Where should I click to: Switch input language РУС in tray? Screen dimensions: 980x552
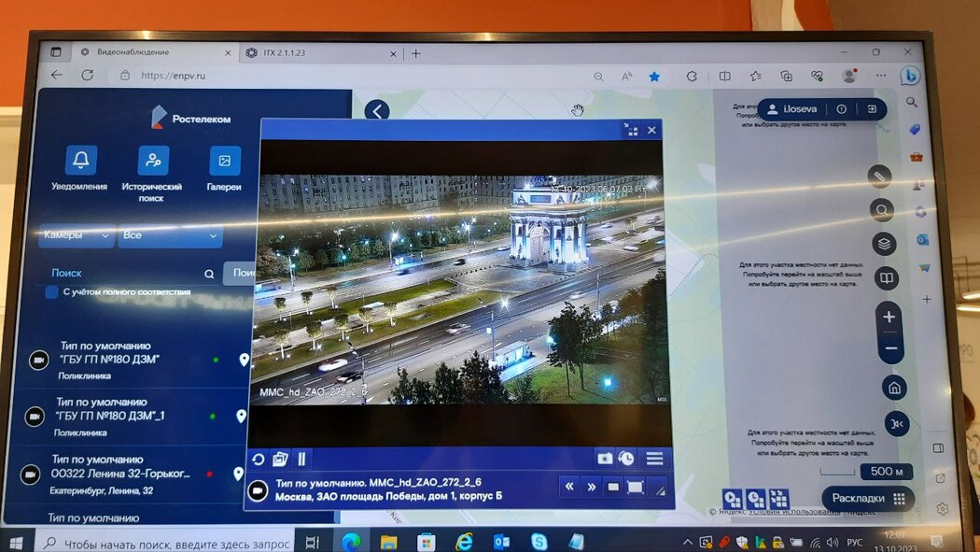854,542
